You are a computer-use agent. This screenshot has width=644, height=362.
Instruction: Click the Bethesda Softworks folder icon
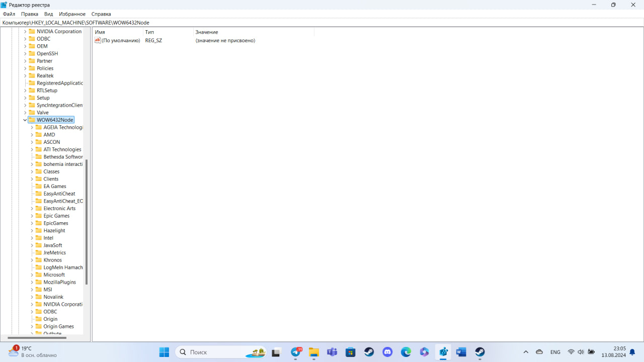39,157
